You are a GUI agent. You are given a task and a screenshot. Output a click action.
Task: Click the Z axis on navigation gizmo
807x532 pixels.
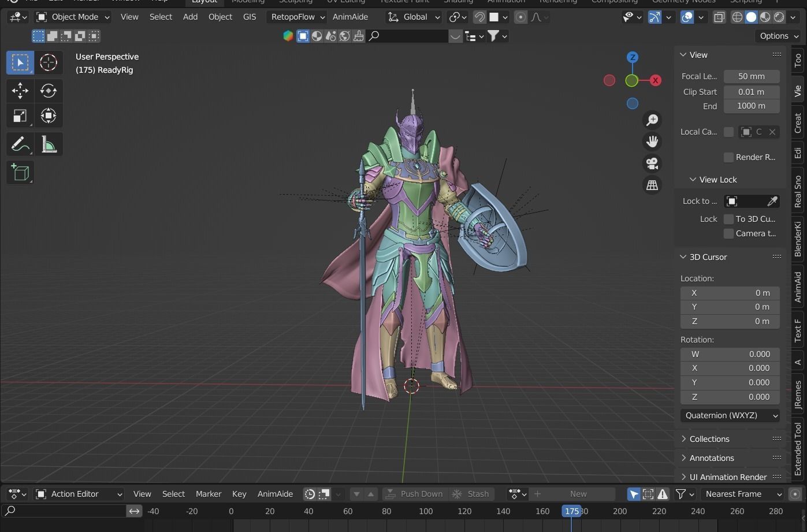pos(633,57)
